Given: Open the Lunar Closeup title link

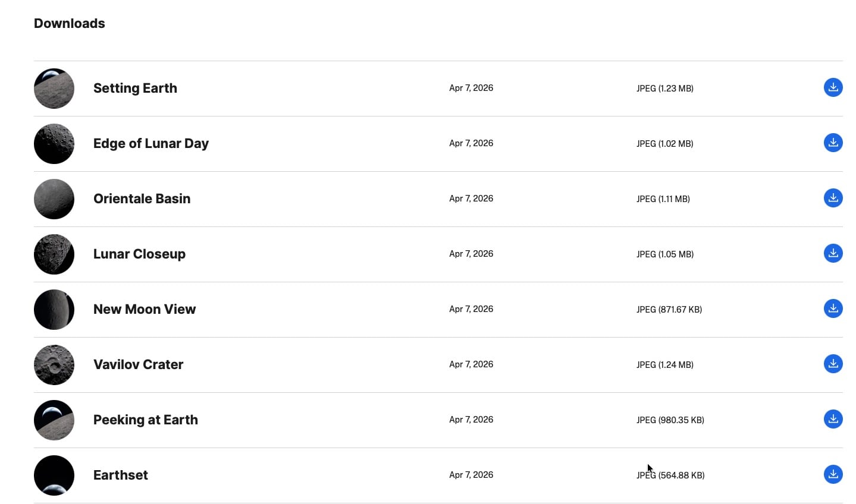Looking at the screenshot, I should [x=139, y=254].
